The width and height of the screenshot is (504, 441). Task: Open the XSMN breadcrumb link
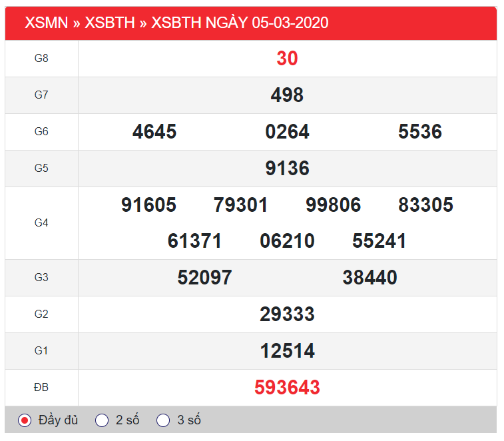pyautogui.click(x=46, y=23)
